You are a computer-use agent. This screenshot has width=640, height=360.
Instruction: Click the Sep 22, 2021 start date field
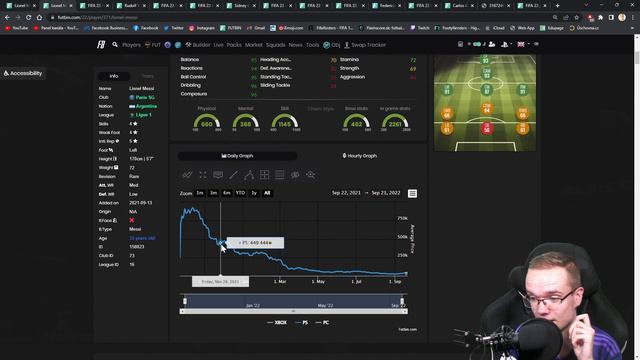[x=346, y=193]
